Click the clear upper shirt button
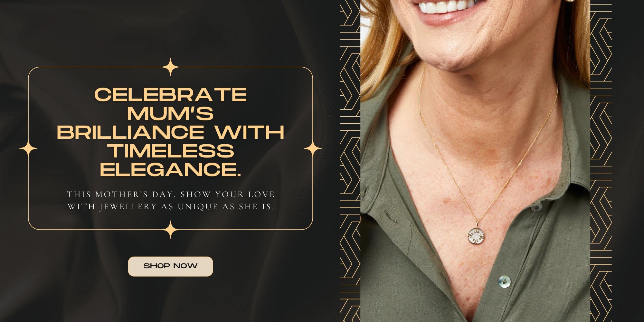 536,207
